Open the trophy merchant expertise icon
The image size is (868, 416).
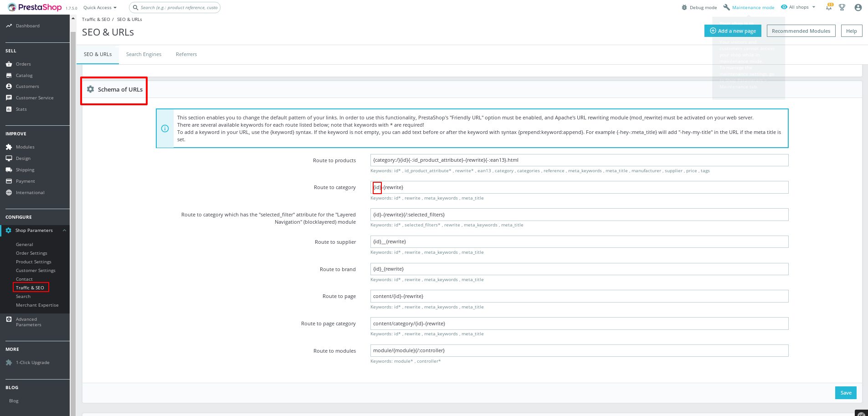coord(842,7)
